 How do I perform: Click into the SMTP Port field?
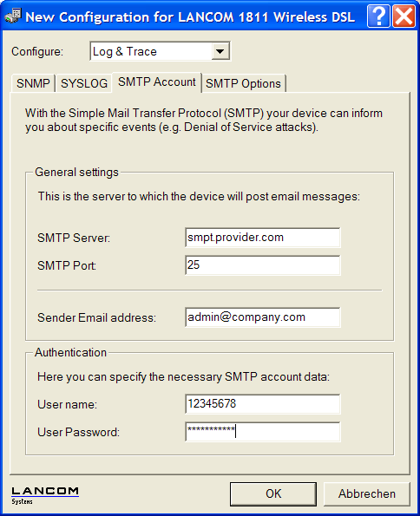[x=263, y=265]
